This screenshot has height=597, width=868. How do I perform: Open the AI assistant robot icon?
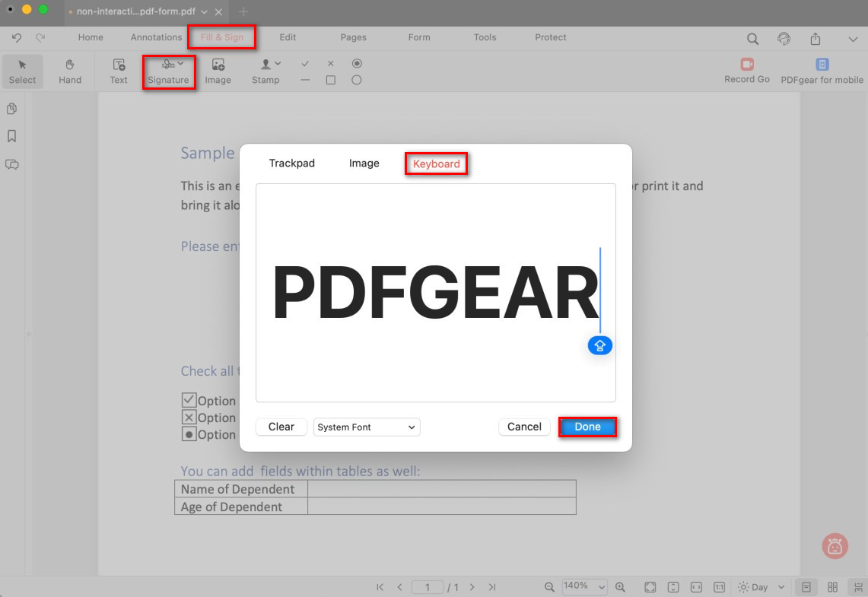pyautogui.click(x=835, y=546)
